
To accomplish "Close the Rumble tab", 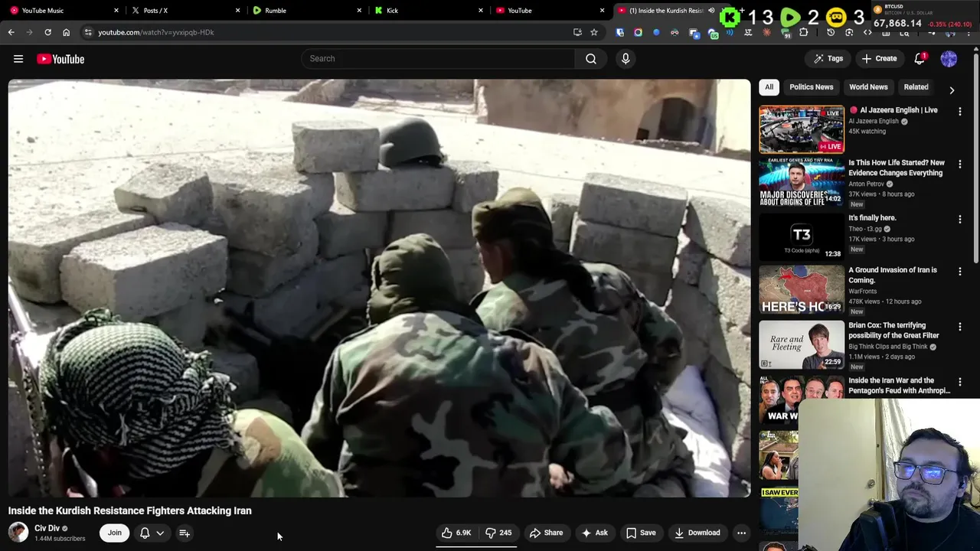I will coord(360,11).
